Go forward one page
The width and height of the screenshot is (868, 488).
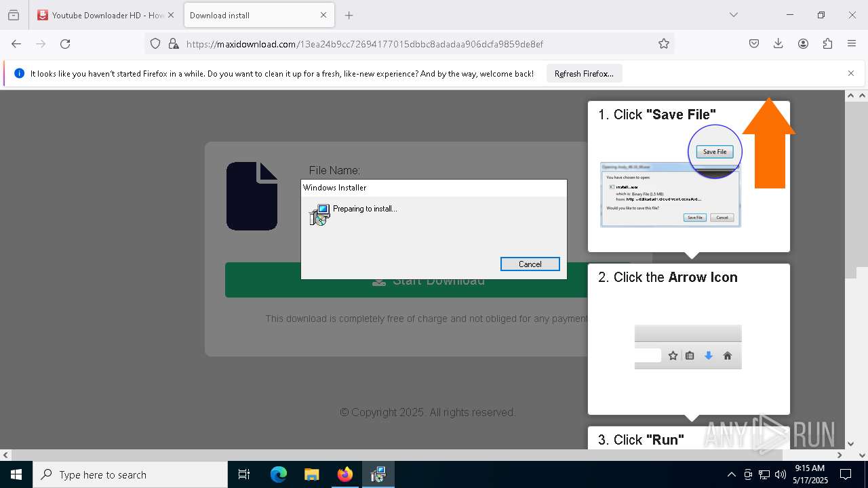(41, 43)
